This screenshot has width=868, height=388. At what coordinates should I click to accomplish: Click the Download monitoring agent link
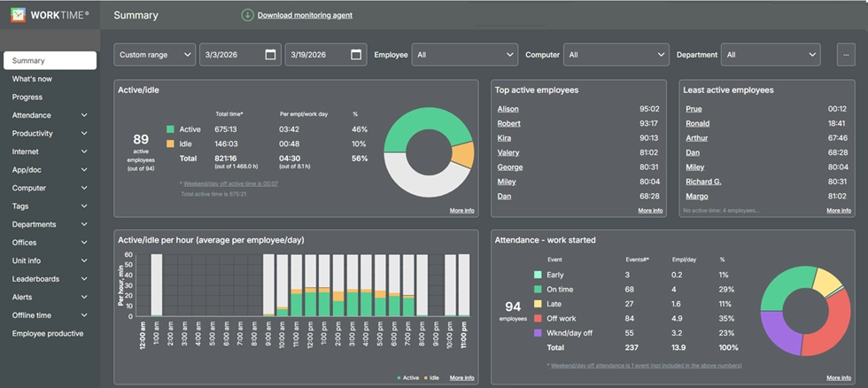coord(306,15)
